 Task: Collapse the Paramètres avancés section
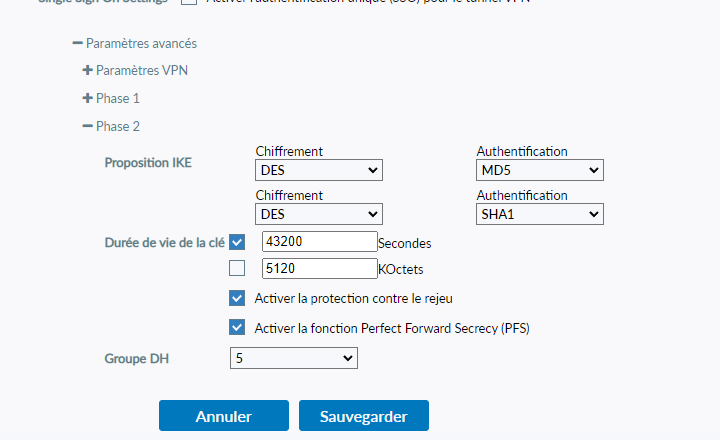(77, 44)
